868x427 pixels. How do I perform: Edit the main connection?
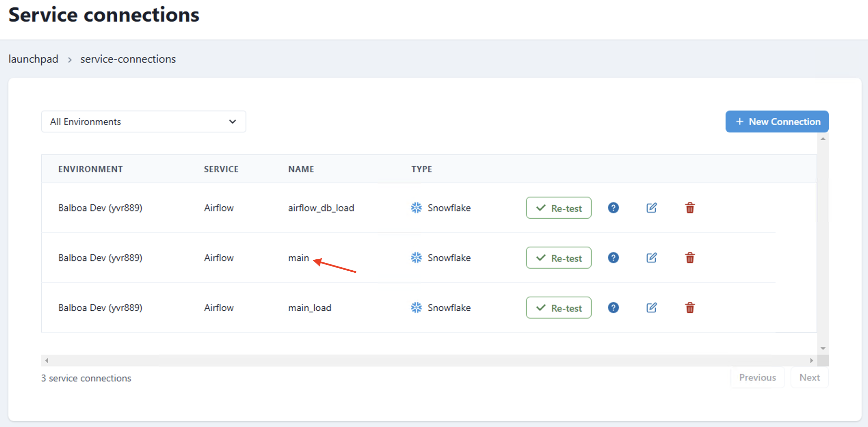pos(652,258)
